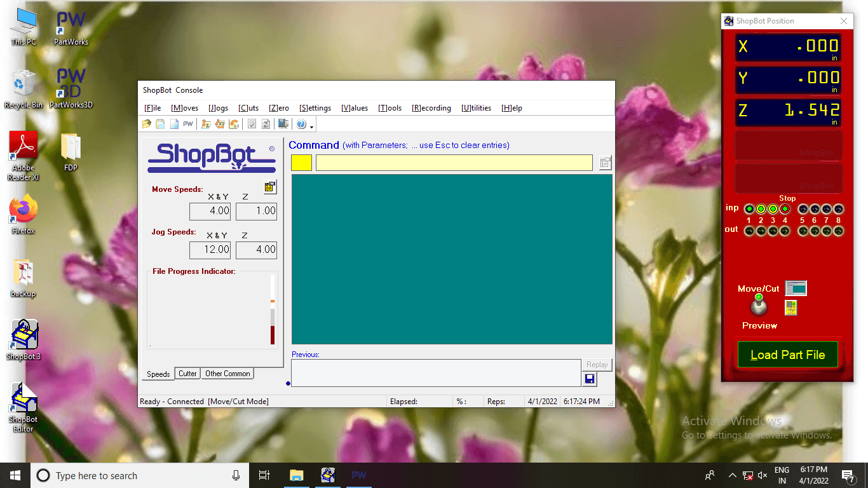Open the [U]tilities menu
Image resolution: width=868 pixels, height=488 pixels.
coord(477,108)
